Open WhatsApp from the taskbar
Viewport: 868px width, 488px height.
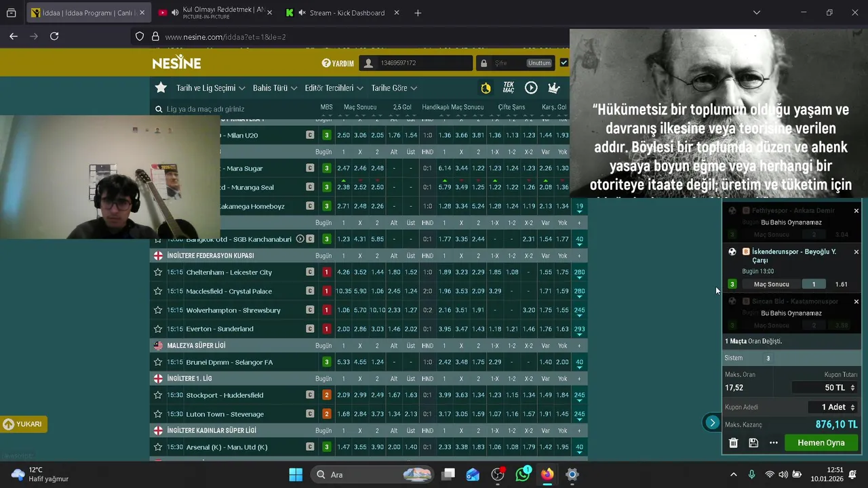point(522,474)
